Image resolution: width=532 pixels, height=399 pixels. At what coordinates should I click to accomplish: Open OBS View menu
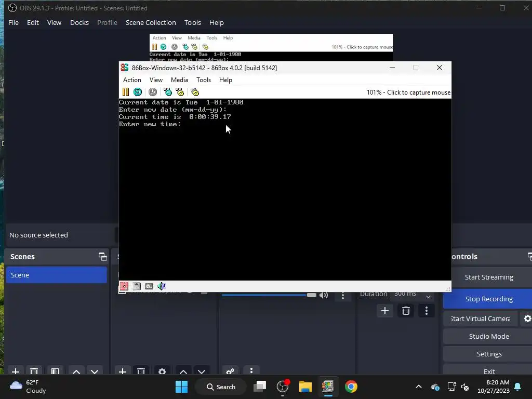[x=54, y=22]
